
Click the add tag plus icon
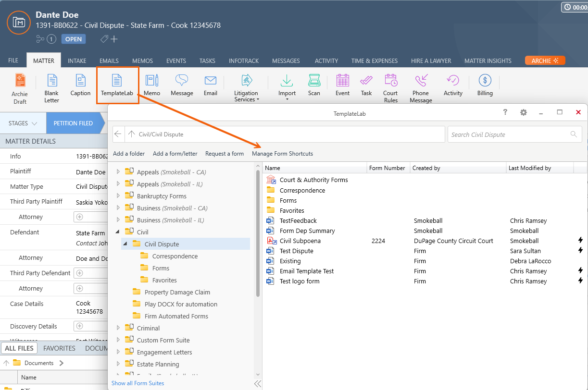tap(114, 39)
